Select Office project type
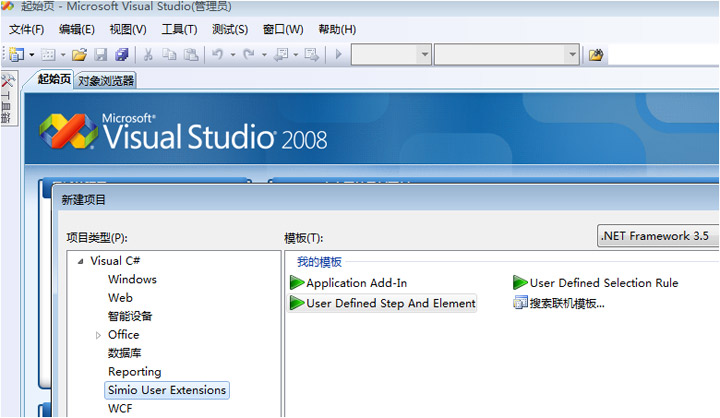This screenshot has height=418, width=720. (124, 334)
